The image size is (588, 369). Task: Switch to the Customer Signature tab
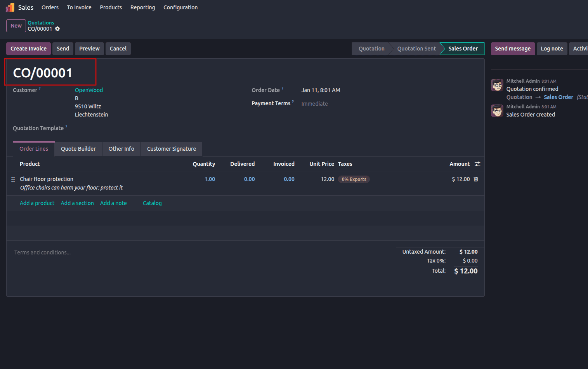(172, 149)
